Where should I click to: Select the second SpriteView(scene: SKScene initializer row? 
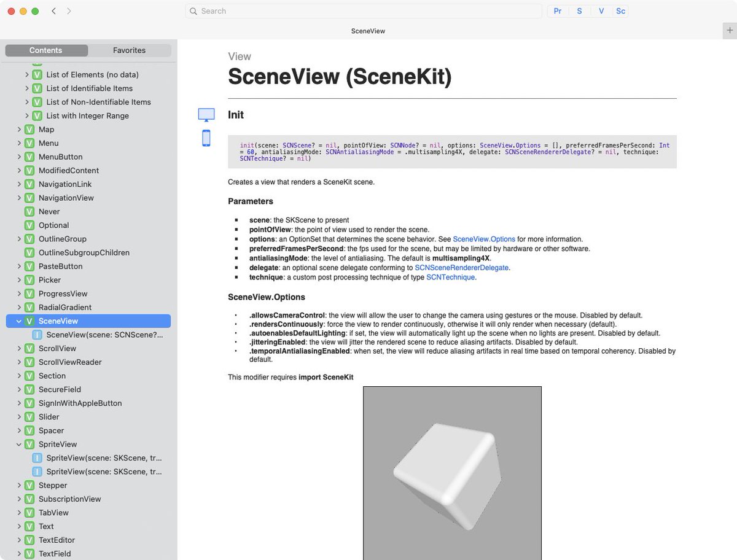click(x=88, y=472)
